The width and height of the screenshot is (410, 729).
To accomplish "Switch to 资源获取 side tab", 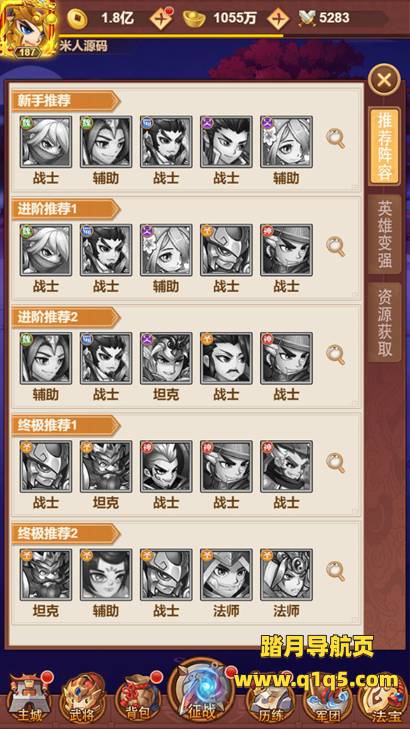I will (385, 322).
